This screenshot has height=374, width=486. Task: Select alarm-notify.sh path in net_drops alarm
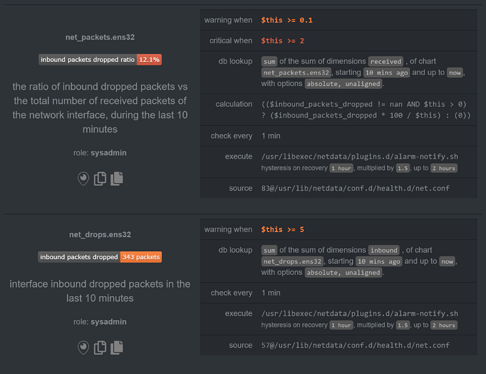click(x=360, y=313)
